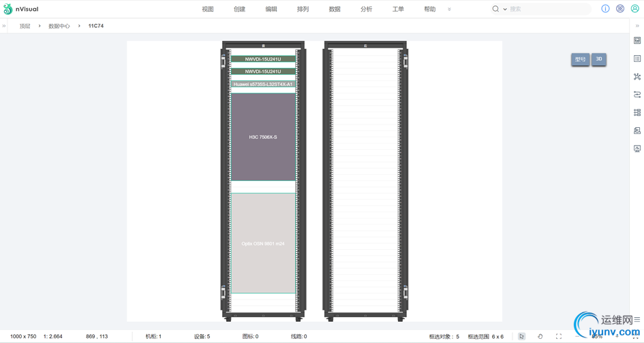
Task: Open the tree structure icon in right sidebar
Action: (x=637, y=112)
